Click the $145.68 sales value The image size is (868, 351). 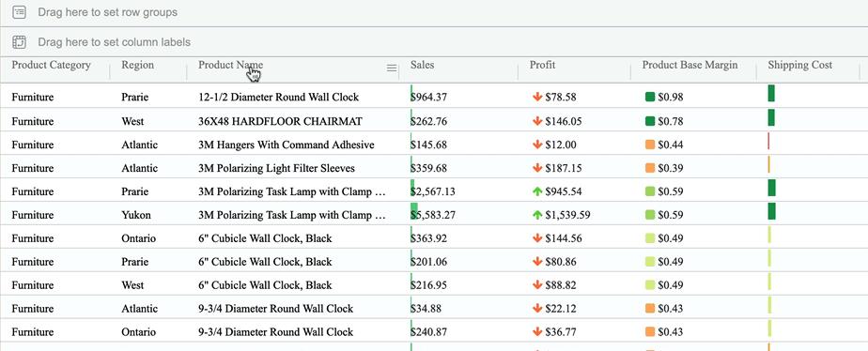429,145
